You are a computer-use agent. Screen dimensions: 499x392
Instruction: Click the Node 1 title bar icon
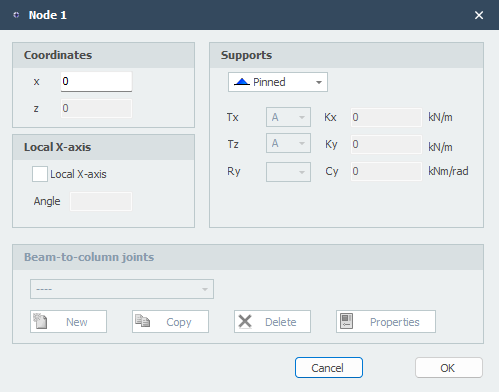coord(16,15)
